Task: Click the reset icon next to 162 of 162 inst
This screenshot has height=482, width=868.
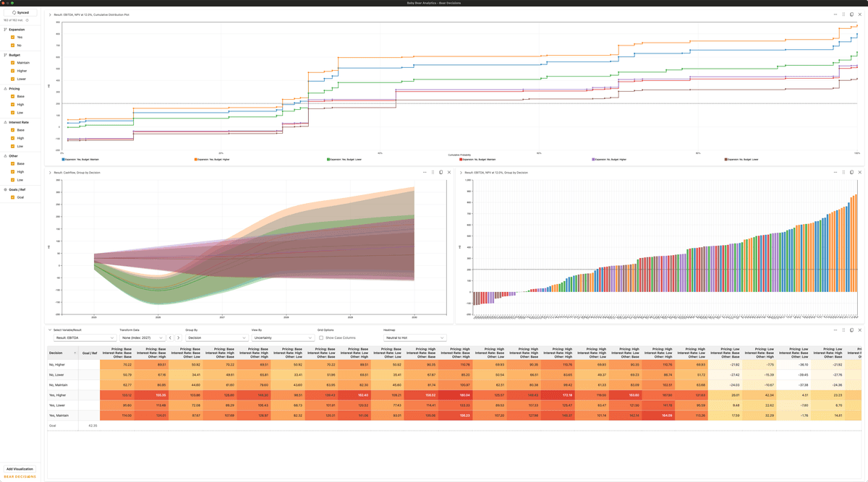Action: (27, 20)
